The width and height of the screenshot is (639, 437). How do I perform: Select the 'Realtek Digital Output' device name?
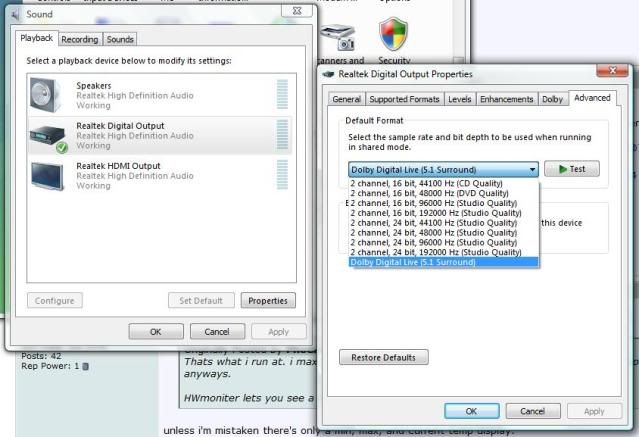120,126
